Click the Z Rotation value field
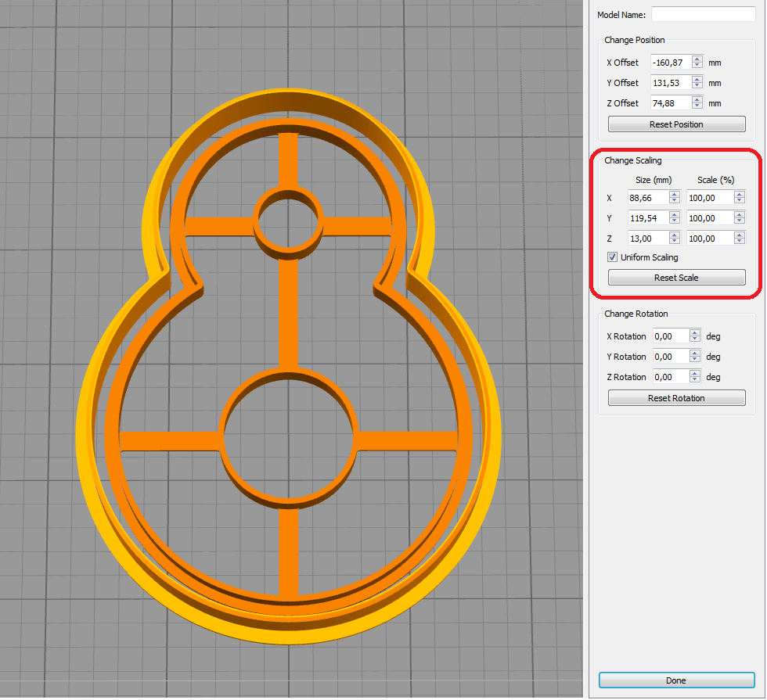 click(x=671, y=376)
